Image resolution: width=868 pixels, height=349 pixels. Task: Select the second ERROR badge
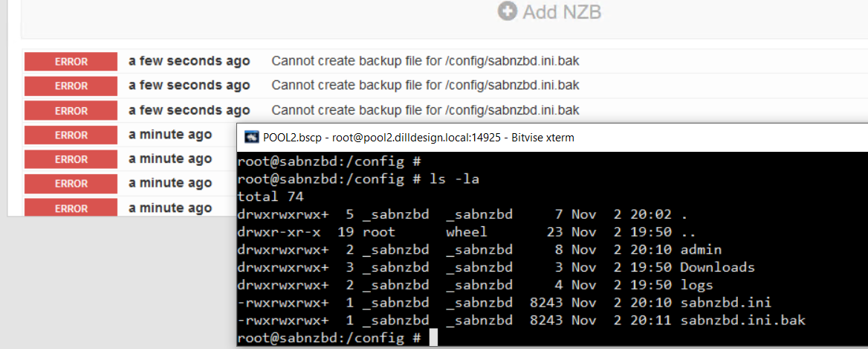[x=71, y=86]
